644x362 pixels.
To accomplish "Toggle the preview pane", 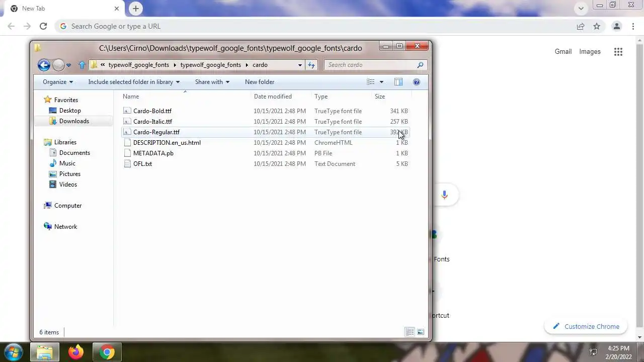I will (398, 82).
